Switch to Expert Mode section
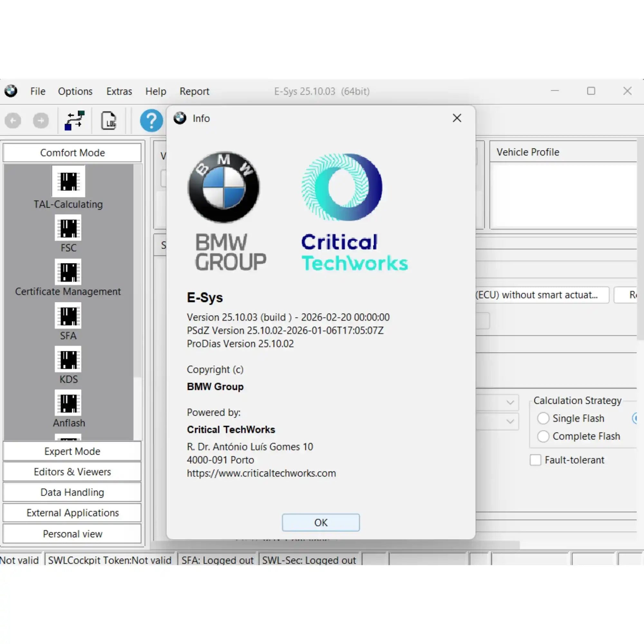The height and width of the screenshot is (644, 644). click(x=72, y=451)
